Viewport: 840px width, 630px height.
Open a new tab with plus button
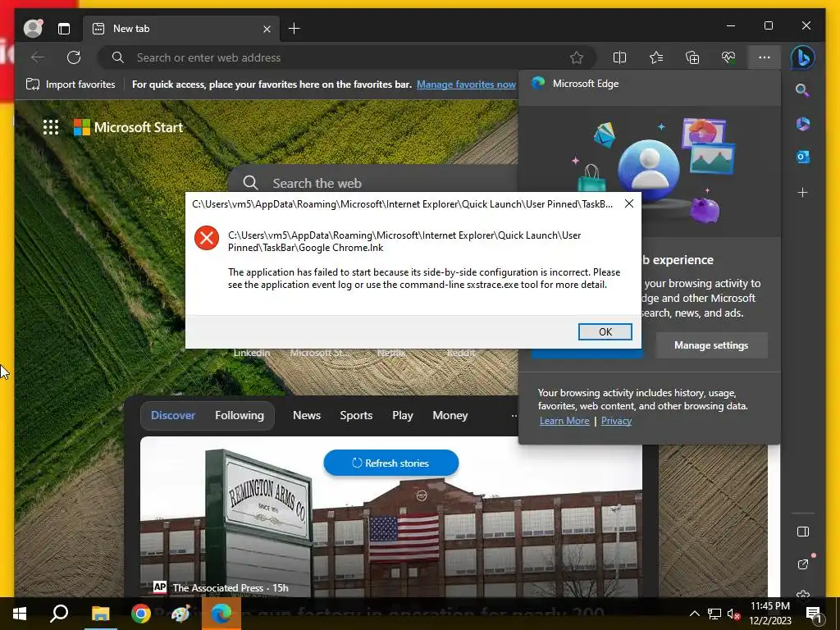pyautogui.click(x=294, y=29)
